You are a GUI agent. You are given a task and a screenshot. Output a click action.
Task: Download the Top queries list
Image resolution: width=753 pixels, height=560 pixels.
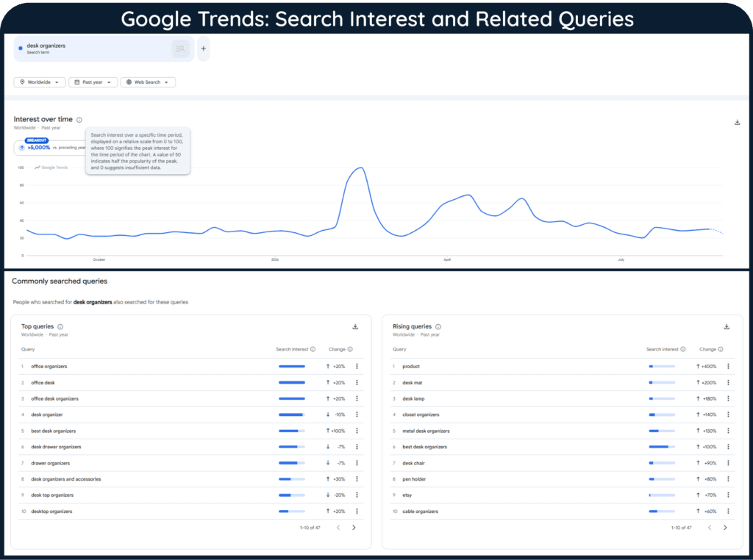[x=355, y=327]
